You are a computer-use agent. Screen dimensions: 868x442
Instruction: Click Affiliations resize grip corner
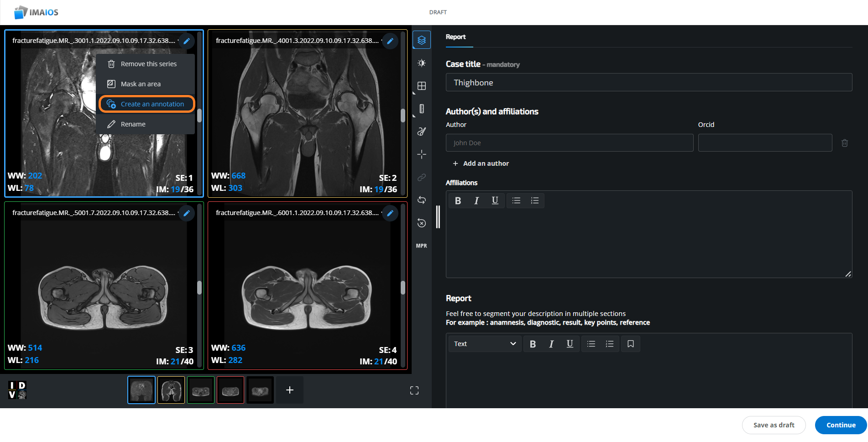point(848,274)
